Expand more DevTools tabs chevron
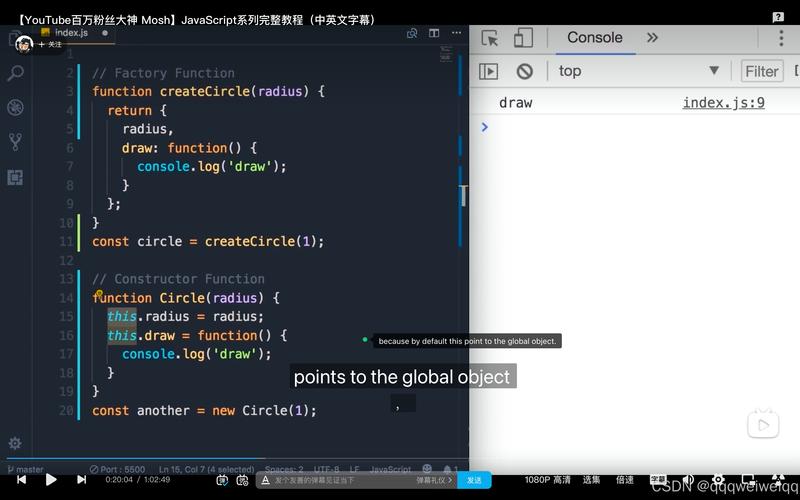 [x=652, y=38]
